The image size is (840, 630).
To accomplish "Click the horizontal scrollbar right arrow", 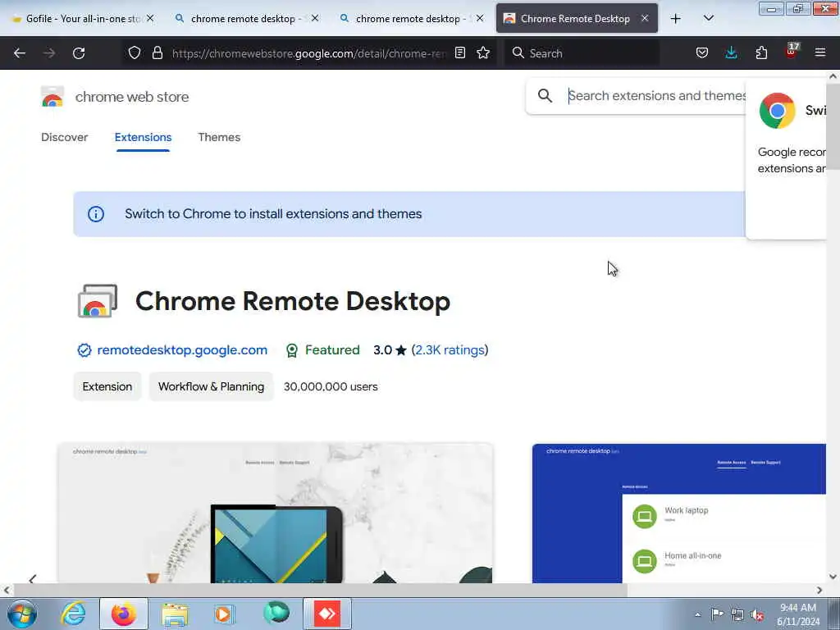I will click(x=819, y=591).
